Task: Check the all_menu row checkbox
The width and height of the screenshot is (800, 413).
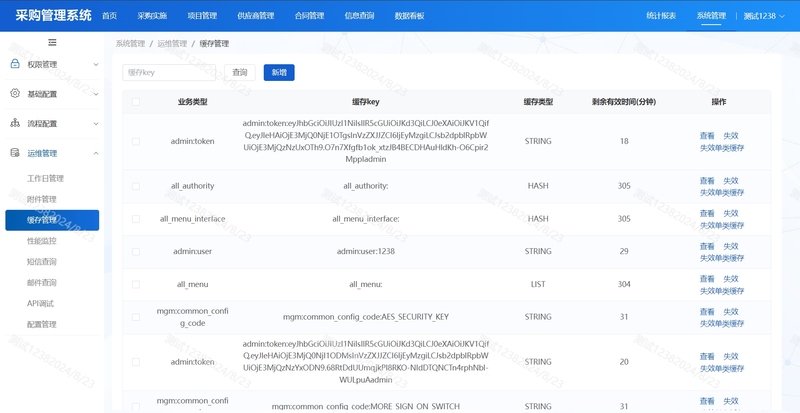Action: coord(136,284)
